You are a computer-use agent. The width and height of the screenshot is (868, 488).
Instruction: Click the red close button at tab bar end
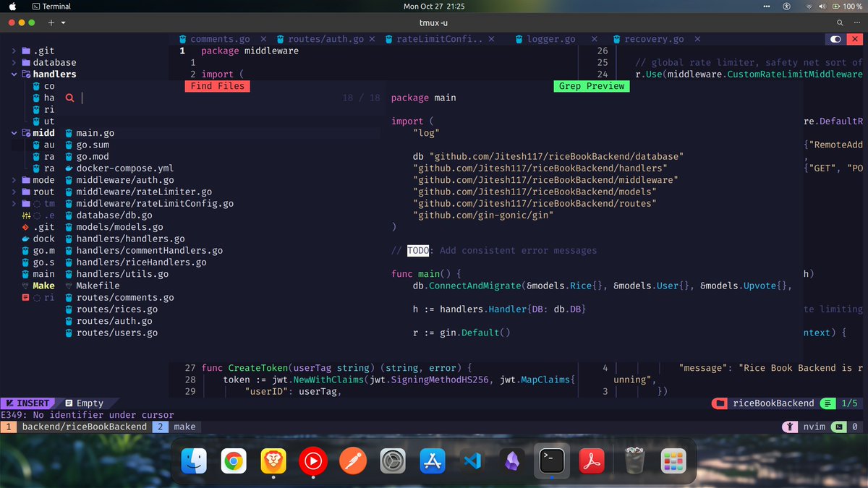click(856, 40)
